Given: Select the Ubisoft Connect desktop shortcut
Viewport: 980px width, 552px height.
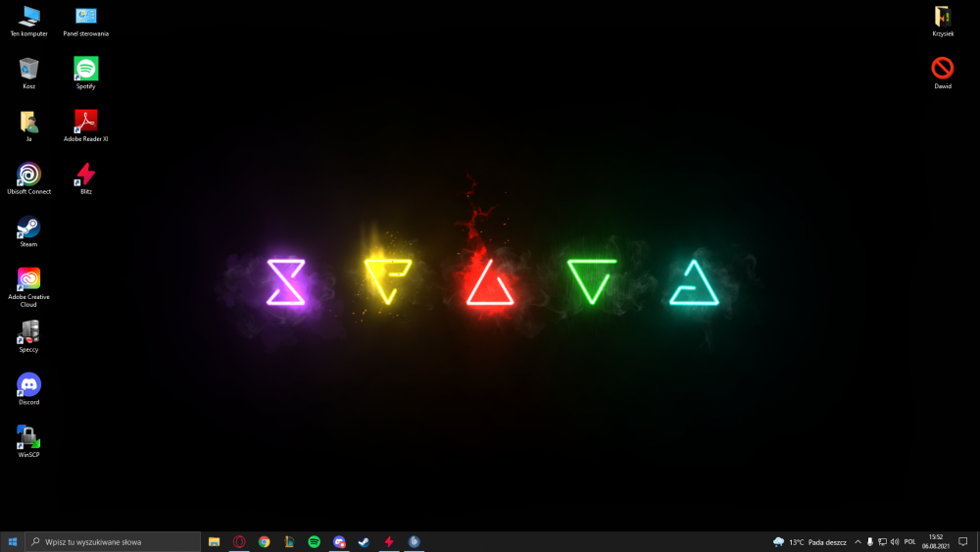Looking at the screenshot, I should coord(28,178).
